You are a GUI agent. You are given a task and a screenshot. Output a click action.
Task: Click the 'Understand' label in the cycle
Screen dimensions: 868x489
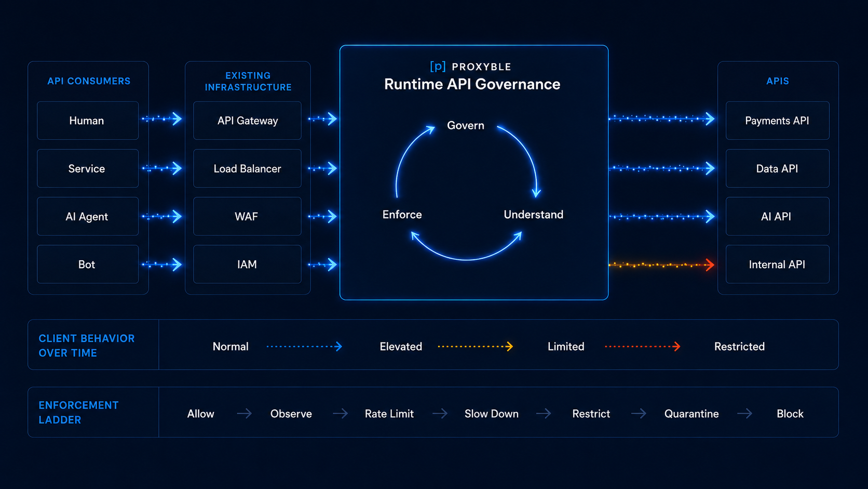pos(533,215)
